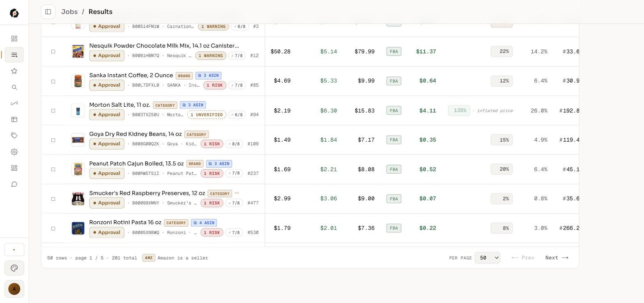Click Approval badge on the Ronzoni row
This screenshot has height=303, width=644.
tap(107, 232)
